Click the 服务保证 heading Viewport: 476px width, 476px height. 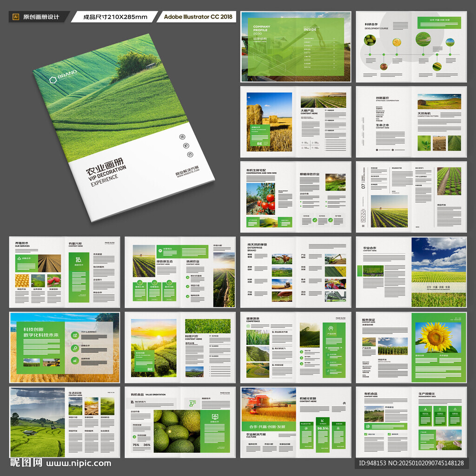(x=368, y=320)
